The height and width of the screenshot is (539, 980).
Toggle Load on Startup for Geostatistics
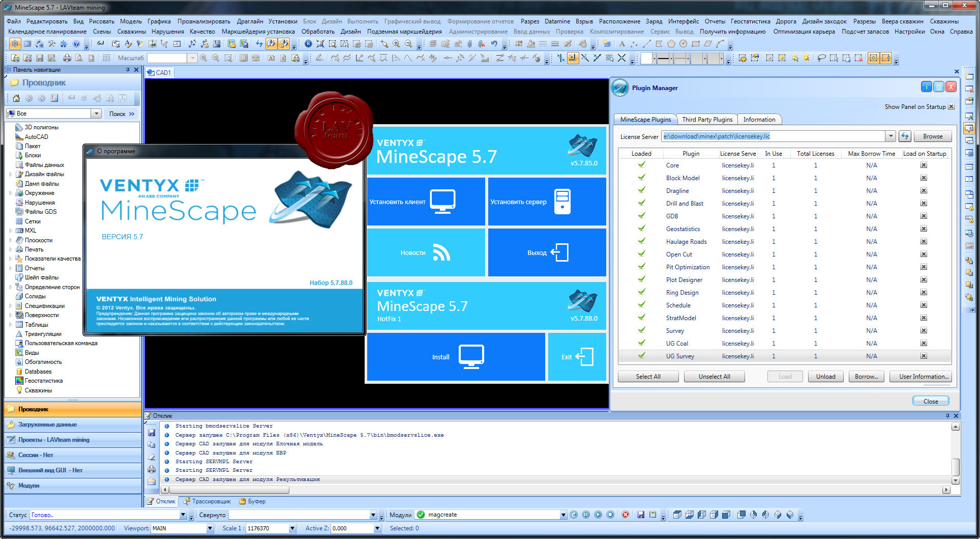point(924,229)
